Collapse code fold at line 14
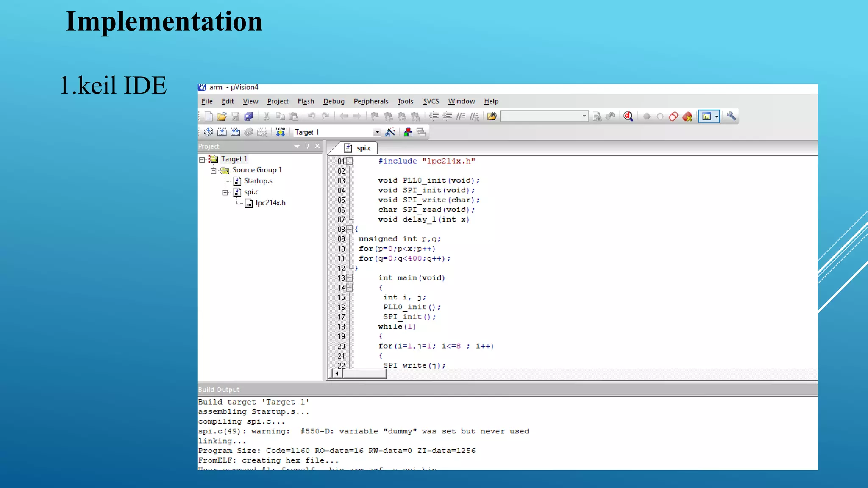The image size is (868, 488). click(x=349, y=288)
